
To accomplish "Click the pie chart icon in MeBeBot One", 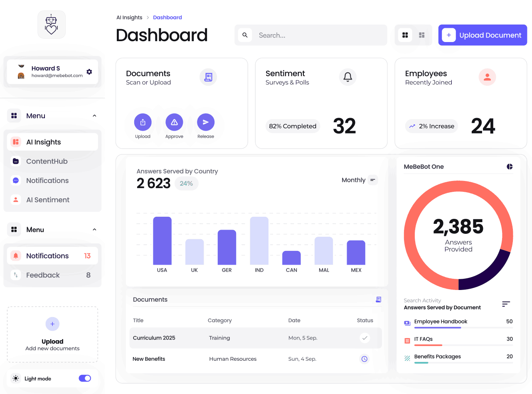I will click(x=510, y=166).
